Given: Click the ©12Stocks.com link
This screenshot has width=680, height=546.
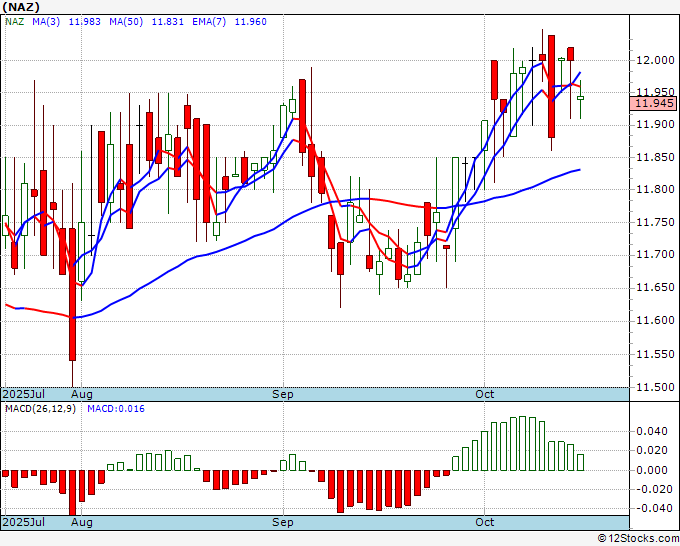Looking at the screenshot, I should (x=638, y=538).
